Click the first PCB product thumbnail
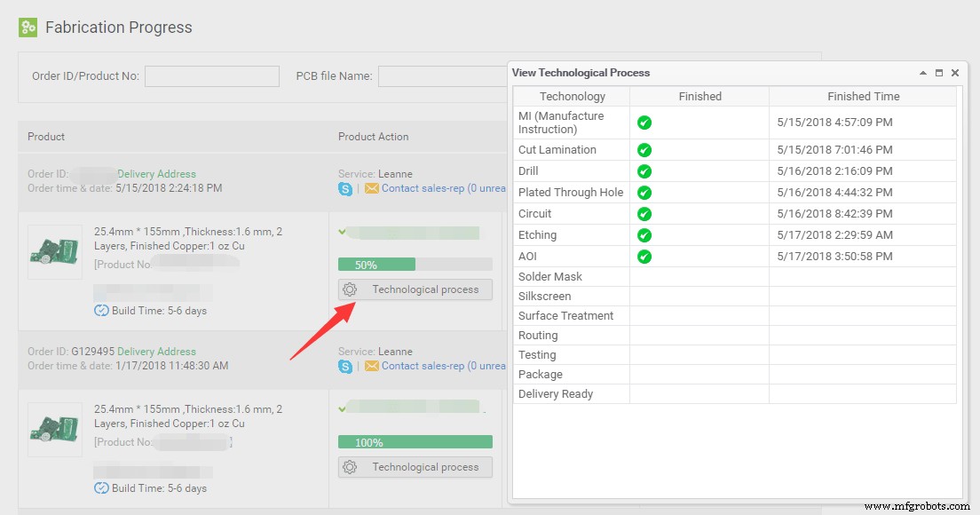The width and height of the screenshot is (980, 515). coord(55,252)
